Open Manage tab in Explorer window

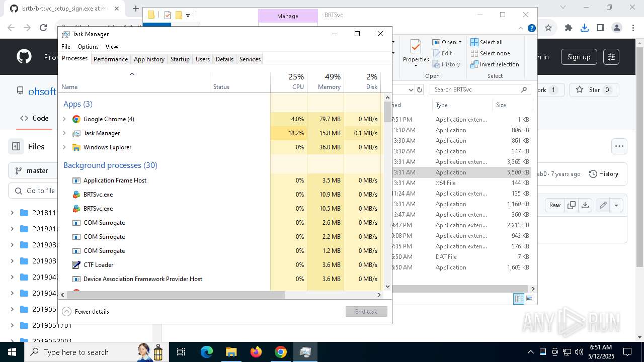point(288,16)
